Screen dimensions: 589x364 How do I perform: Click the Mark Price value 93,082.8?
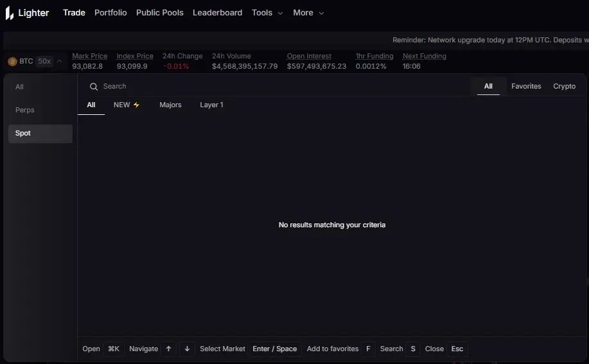(x=87, y=66)
